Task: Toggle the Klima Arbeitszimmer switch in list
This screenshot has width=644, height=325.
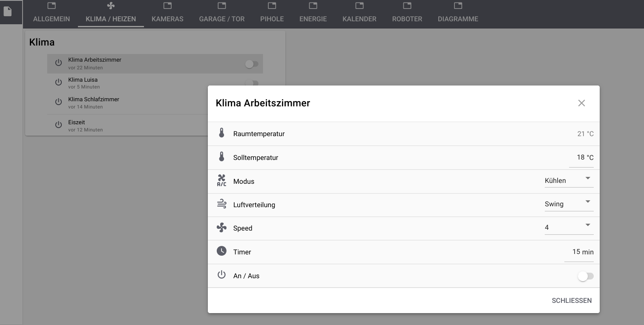Action: 251,64
